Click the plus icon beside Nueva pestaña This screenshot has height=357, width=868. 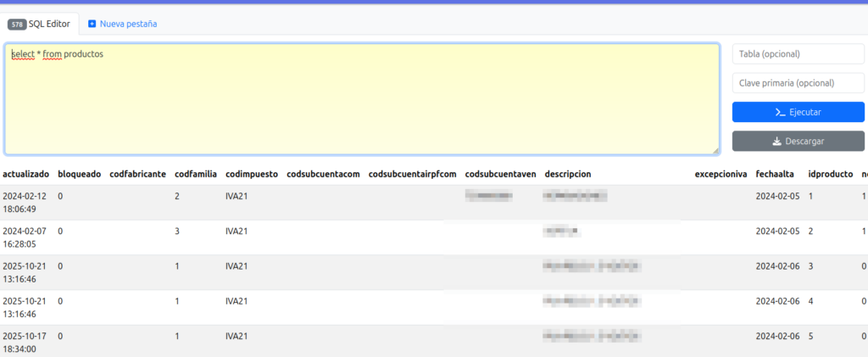click(x=92, y=24)
